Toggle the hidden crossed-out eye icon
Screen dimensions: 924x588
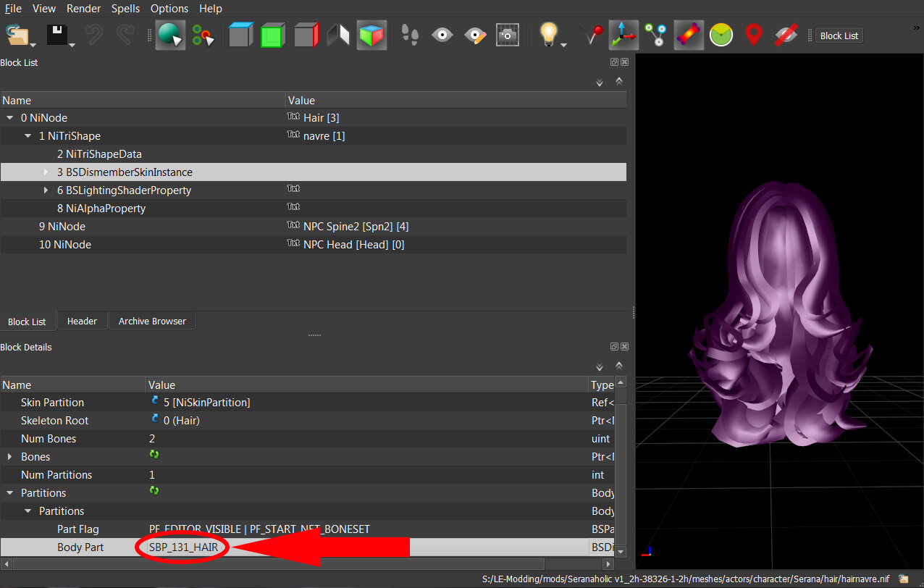tap(786, 35)
